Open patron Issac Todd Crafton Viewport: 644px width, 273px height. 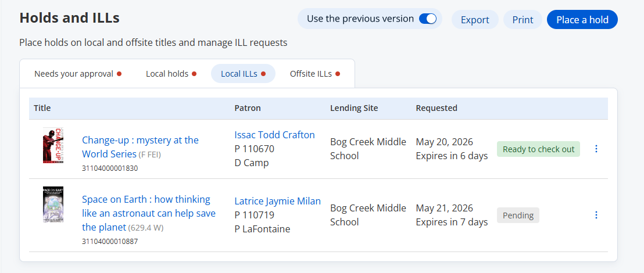(x=274, y=135)
